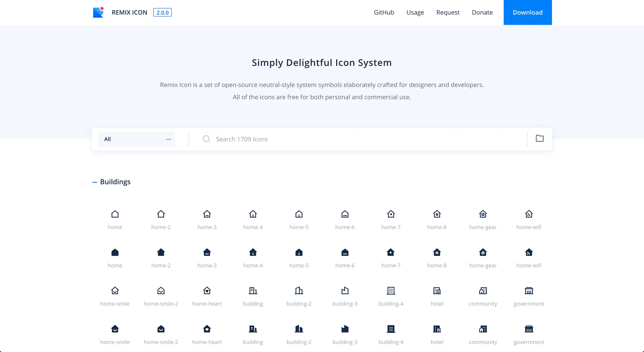Click the building-4 outline icon
The image size is (644, 352).
point(391,291)
